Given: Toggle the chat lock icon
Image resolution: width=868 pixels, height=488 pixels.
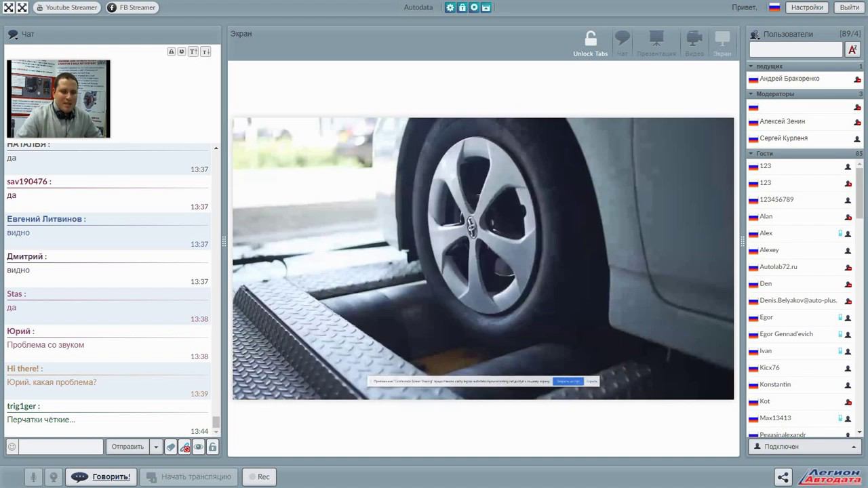Looking at the screenshot, I should tap(212, 447).
